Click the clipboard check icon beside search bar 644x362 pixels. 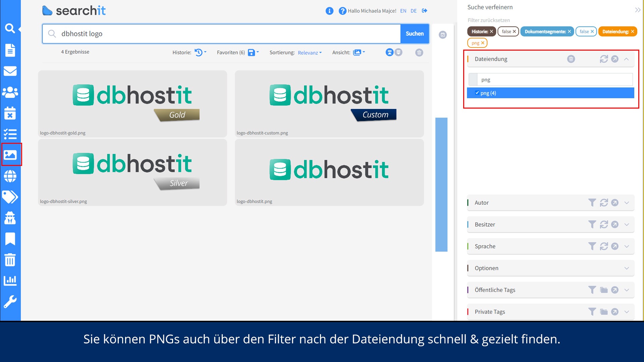point(443,35)
